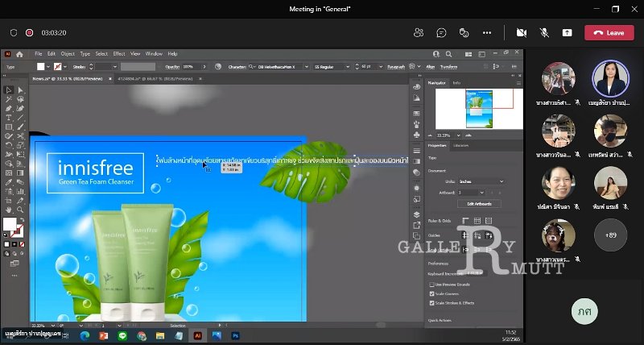Click Edit Artboards button
This screenshot has height=345, width=644.
479,204
